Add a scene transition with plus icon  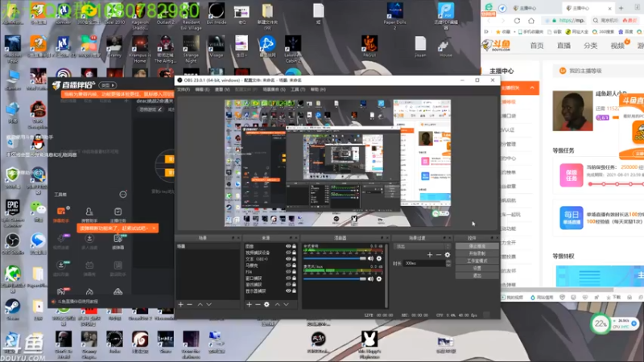pos(430,255)
